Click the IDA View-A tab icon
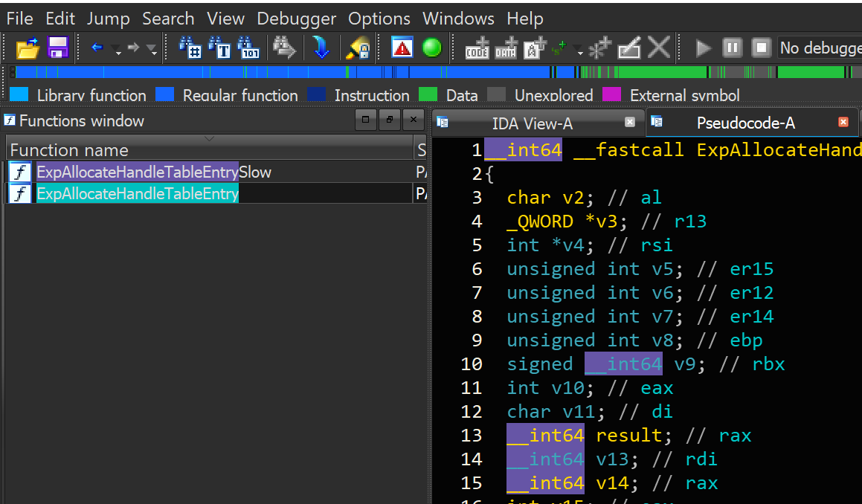862x504 pixels. pyautogui.click(x=443, y=122)
